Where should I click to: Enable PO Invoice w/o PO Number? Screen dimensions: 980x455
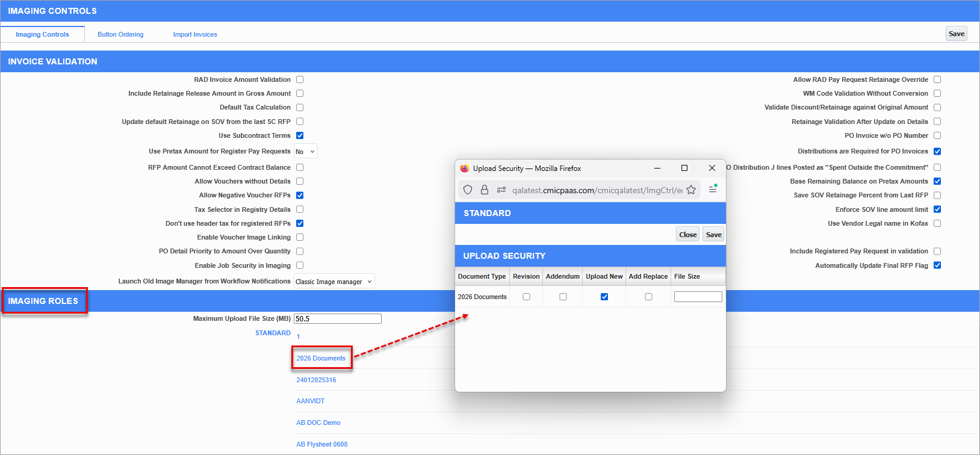click(937, 135)
